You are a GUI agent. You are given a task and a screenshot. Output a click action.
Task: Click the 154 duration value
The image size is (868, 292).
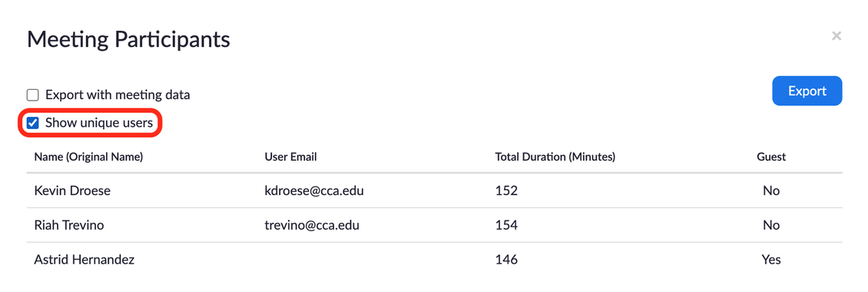point(506,225)
